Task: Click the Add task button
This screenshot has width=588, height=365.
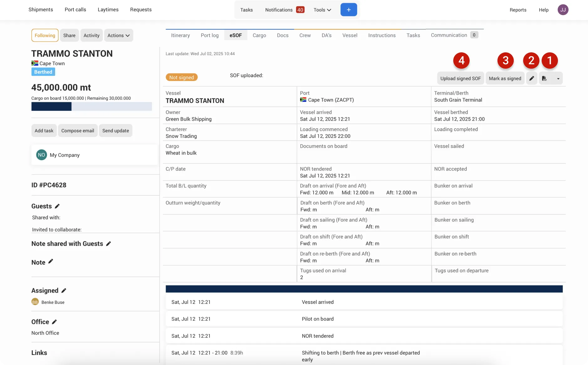Action: 44,130
